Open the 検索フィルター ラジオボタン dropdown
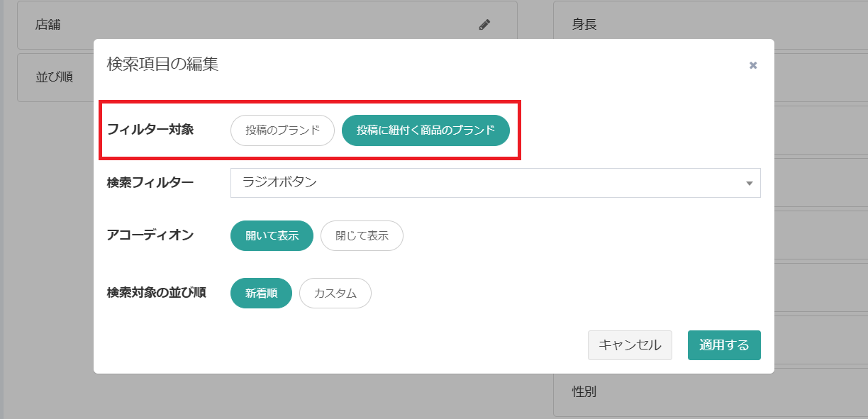The width and height of the screenshot is (868, 419). pyautogui.click(x=496, y=183)
